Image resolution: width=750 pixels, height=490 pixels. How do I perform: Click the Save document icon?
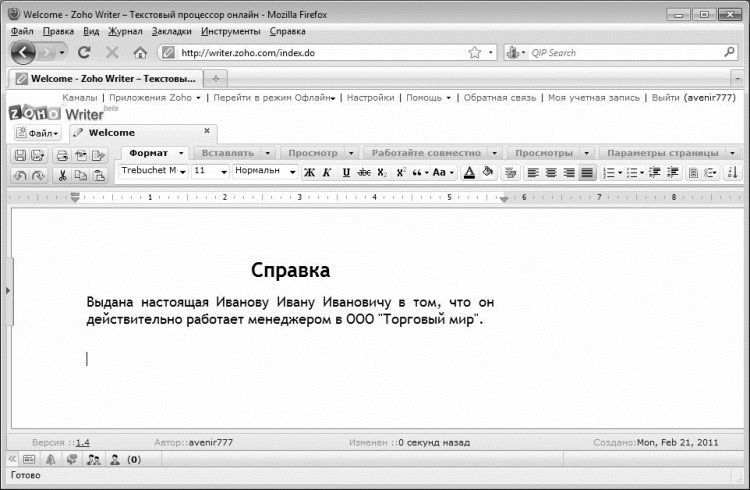tap(20, 155)
